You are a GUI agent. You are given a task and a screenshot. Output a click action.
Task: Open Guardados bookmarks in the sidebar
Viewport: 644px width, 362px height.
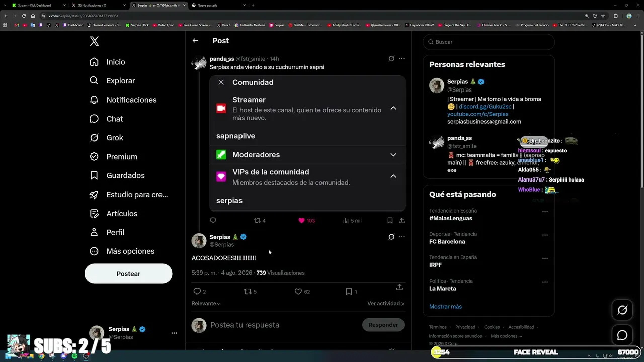[x=117, y=175]
